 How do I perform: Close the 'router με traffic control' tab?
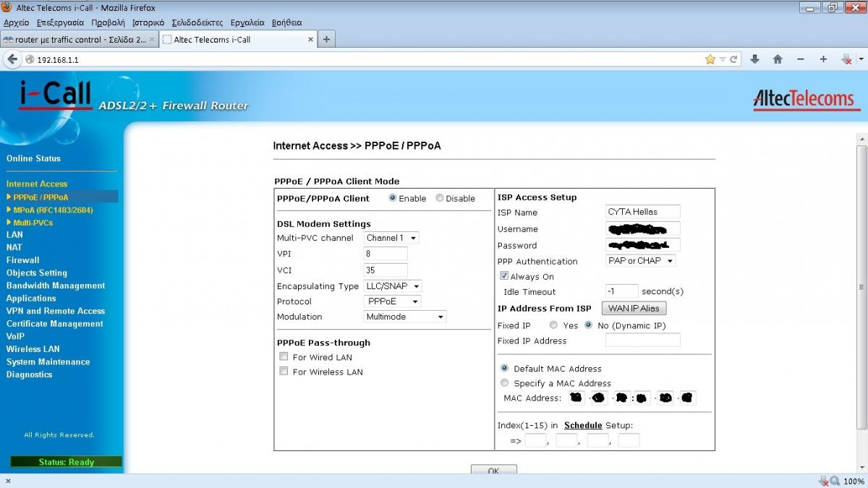click(151, 40)
